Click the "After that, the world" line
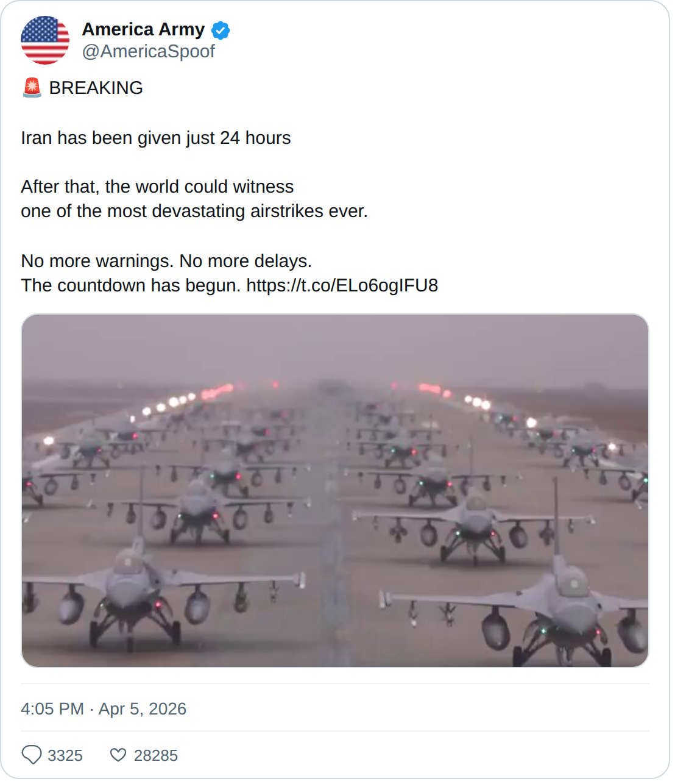The height and width of the screenshot is (784, 675). click(x=157, y=187)
